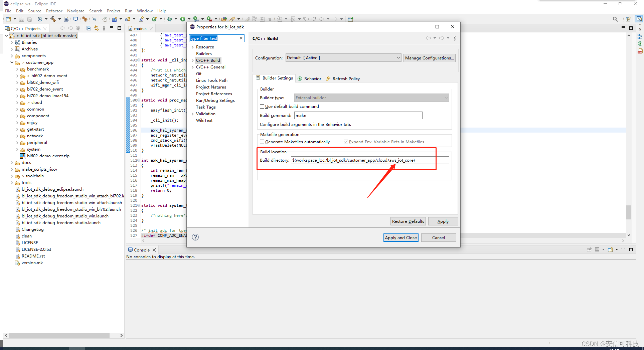644x350 pixels.
Task: Collapse the customer_app folder
Action: 12,62
